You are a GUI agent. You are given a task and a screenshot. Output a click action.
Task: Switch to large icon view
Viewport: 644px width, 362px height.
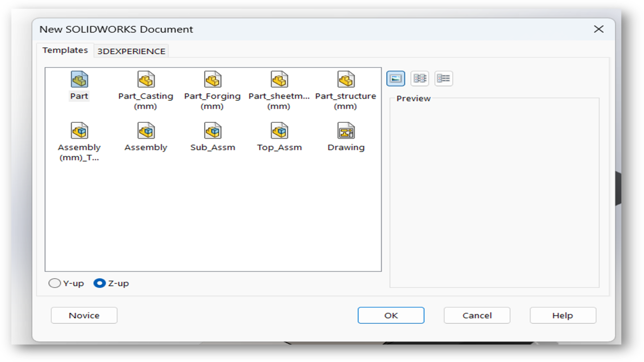pos(395,78)
